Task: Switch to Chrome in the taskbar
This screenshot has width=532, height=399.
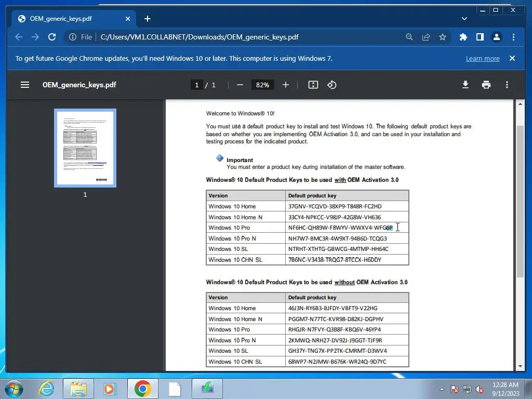Action: (142, 389)
